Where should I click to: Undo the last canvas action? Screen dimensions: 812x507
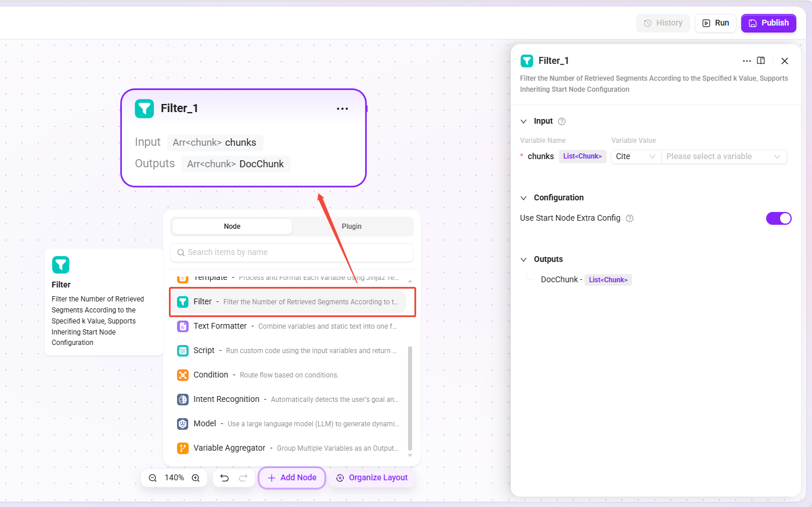[x=225, y=478]
